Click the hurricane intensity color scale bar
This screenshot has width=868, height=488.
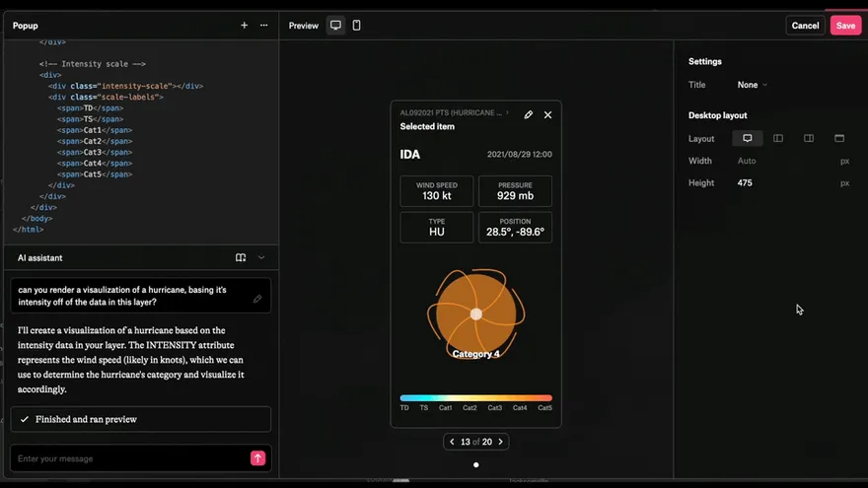[x=476, y=398]
